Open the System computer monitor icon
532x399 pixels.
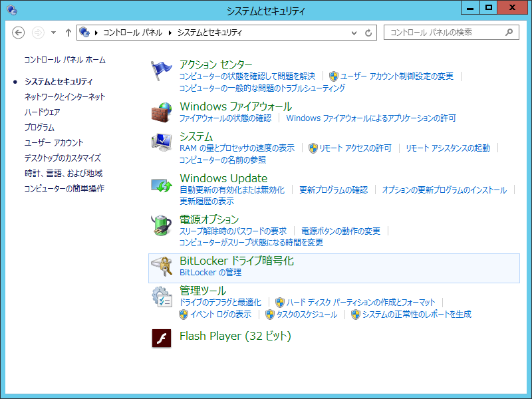pyautogui.click(x=161, y=142)
